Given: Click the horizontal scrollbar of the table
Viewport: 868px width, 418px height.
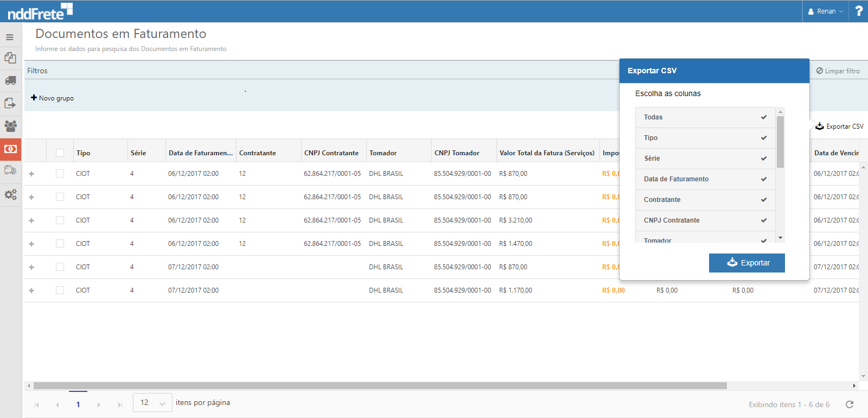Looking at the screenshot, I should click(x=380, y=386).
